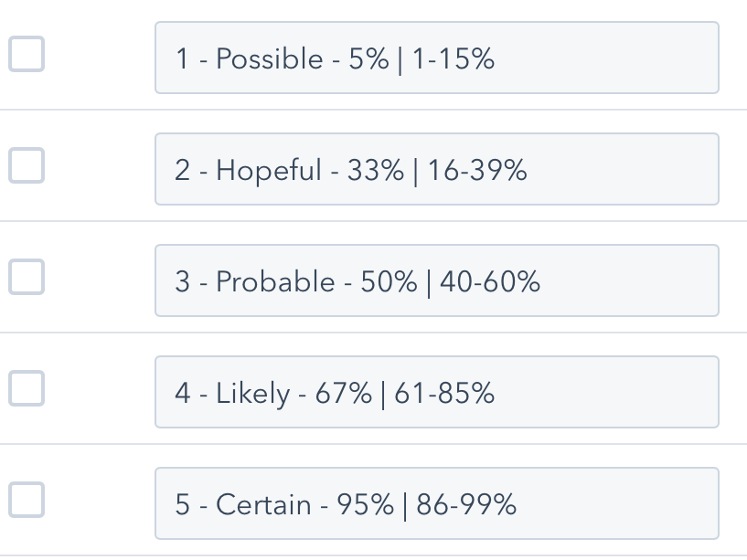Focus the '2 - Hopeful - 33%' input
This screenshot has width=747, height=560.
pos(436,169)
